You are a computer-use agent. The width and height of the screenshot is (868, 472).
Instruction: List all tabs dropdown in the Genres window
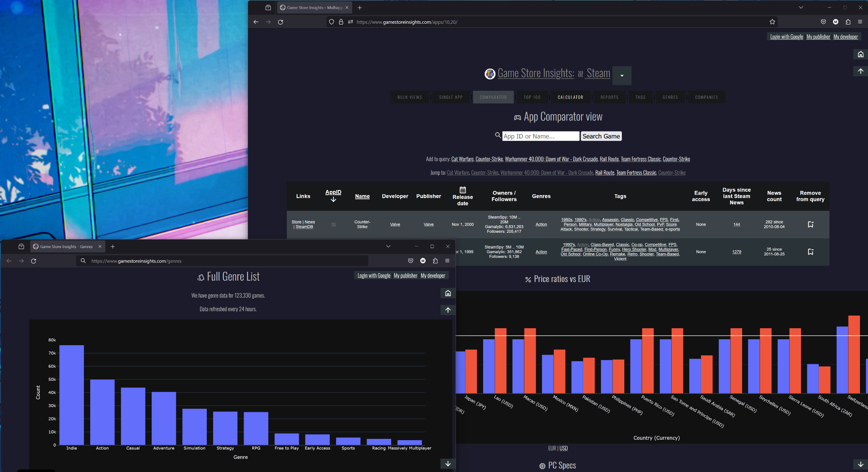(x=388, y=246)
